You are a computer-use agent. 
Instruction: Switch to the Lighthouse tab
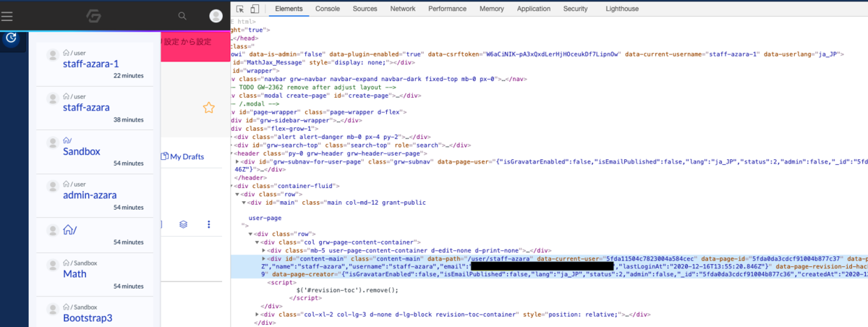[x=621, y=9]
